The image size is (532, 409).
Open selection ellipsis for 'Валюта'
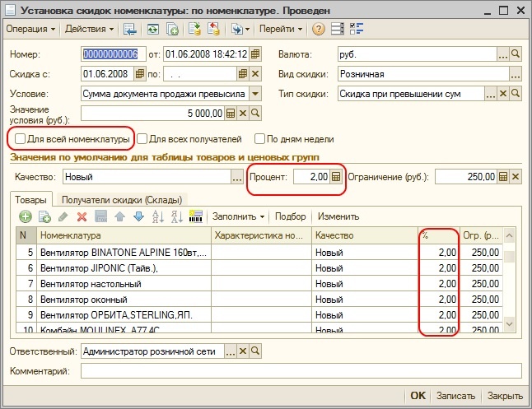tap(503, 54)
